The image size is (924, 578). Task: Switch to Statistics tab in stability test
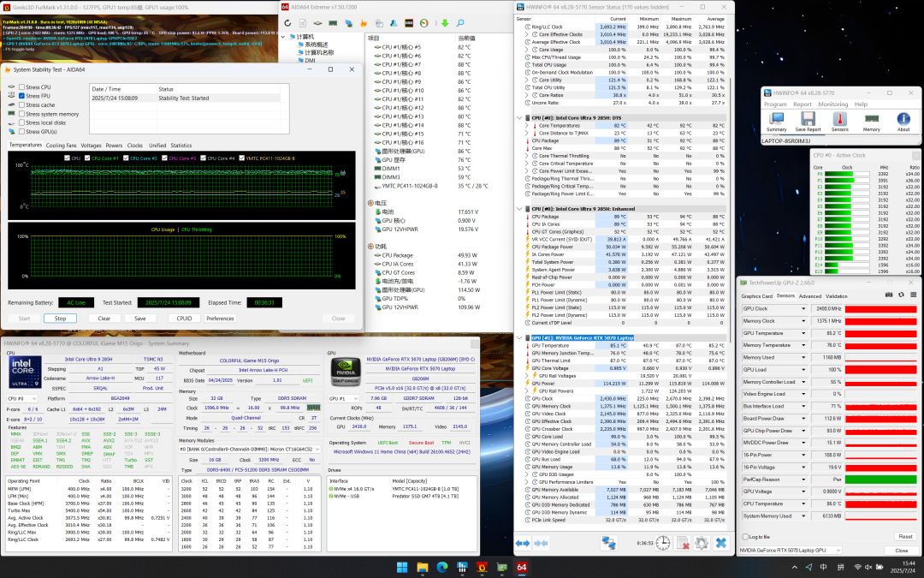pyautogui.click(x=181, y=145)
